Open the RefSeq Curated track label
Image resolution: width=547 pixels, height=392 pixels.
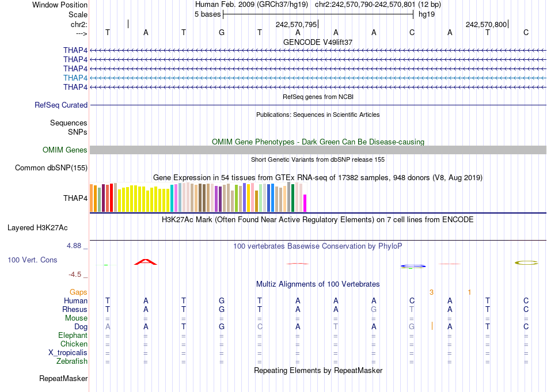coord(61,105)
